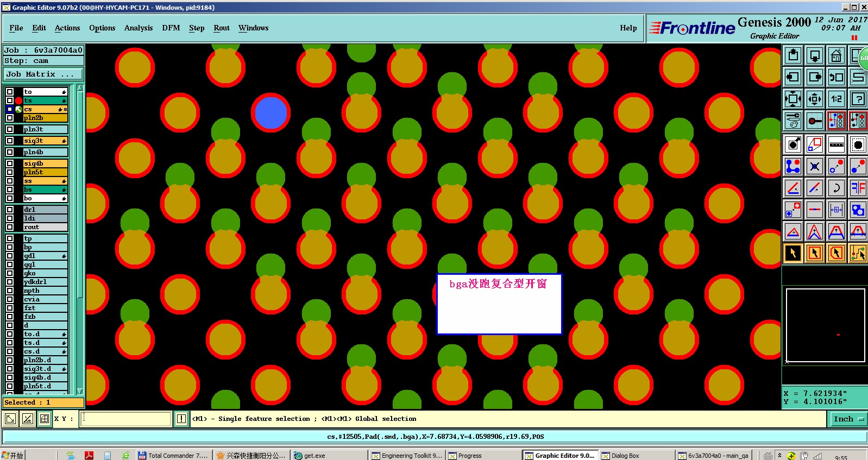Click the exclamation mark button
Screen dimensions: 868x460
(181, 419)
